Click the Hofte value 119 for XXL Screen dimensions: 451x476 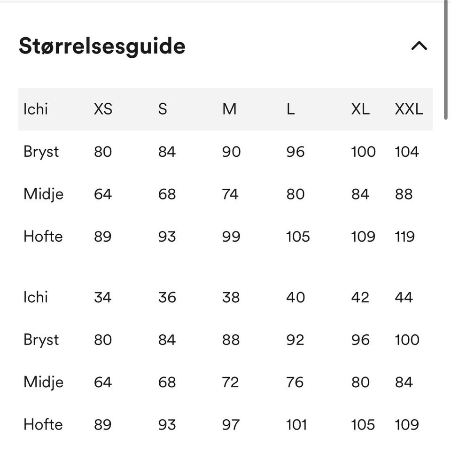pos(404,237)
